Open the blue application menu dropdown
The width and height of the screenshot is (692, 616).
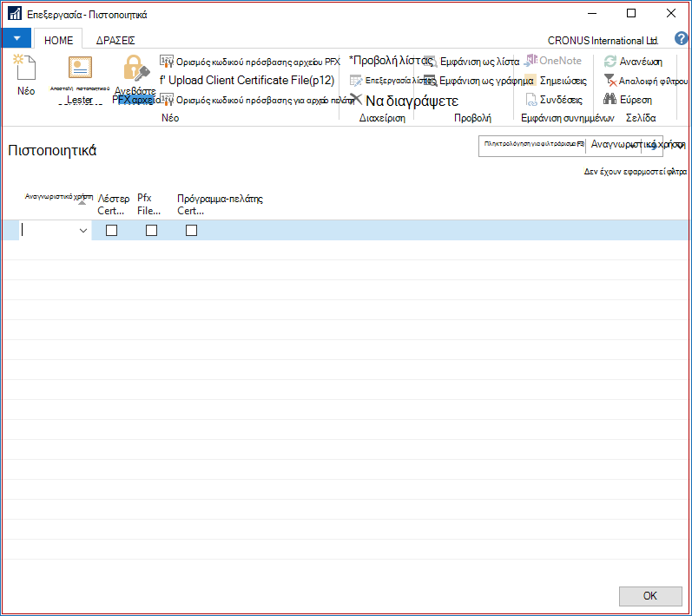[x=16, y=38]
